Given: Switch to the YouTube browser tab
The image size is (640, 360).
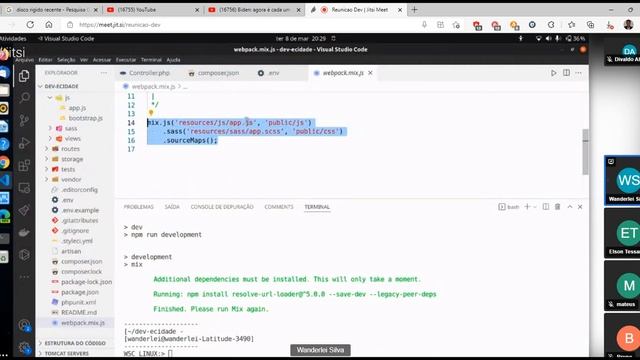Looking at the screenshot, I should click(152, 10).
